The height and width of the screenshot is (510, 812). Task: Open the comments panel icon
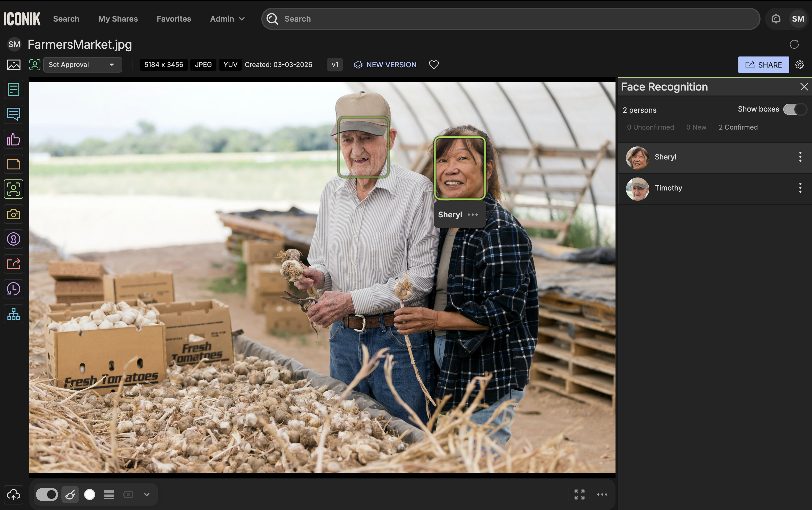point(14,114)
